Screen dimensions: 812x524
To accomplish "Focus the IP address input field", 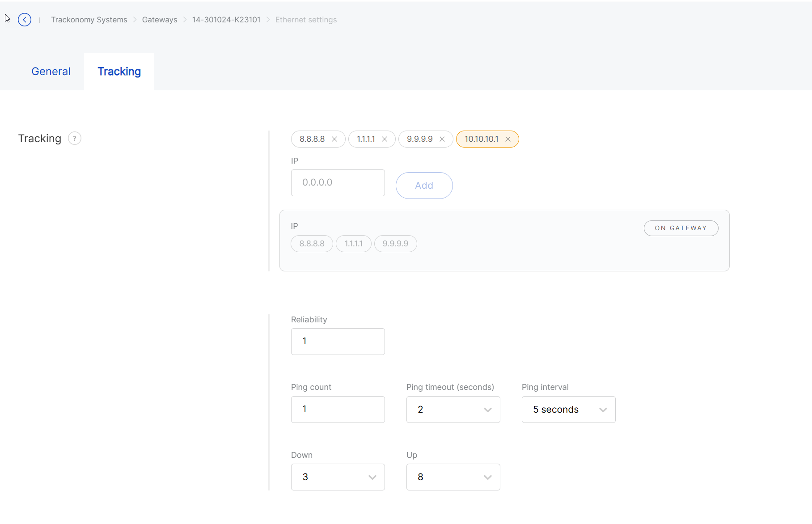I will pyautogui.click(x=338, y=183).
